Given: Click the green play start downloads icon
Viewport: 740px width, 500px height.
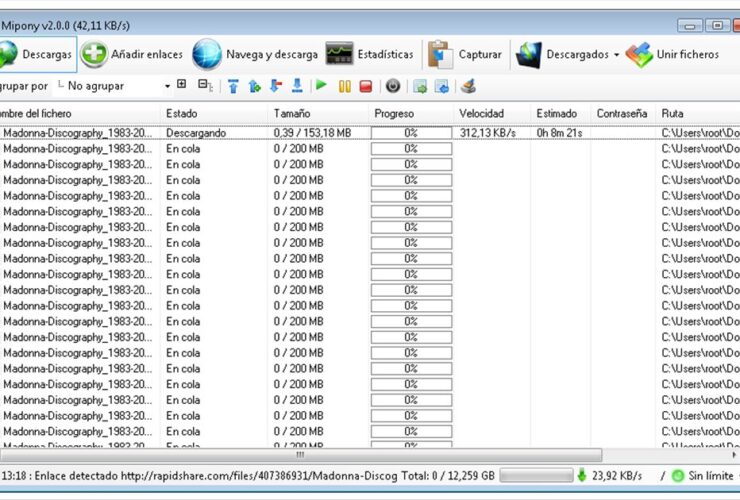Looking at the screenshot, I should 321,86.
